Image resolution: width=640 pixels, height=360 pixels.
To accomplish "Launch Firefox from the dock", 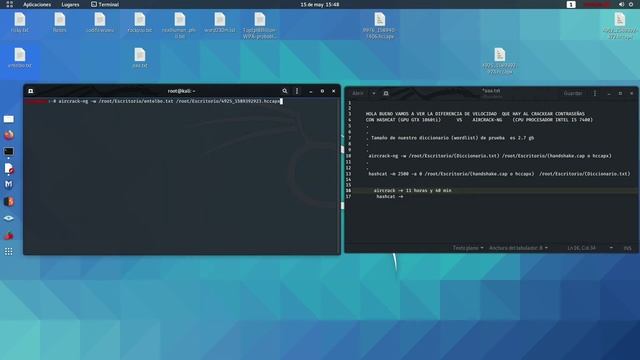I will [9, 135].
